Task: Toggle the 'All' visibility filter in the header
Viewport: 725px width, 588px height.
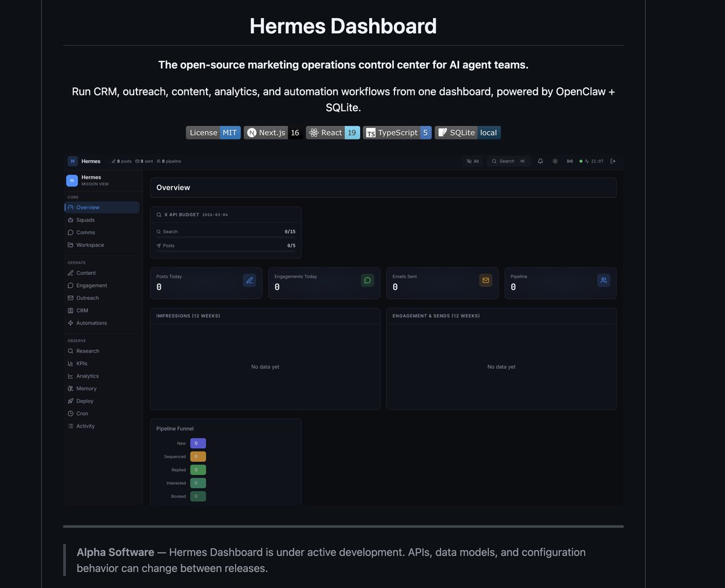Action: [473, 161]
